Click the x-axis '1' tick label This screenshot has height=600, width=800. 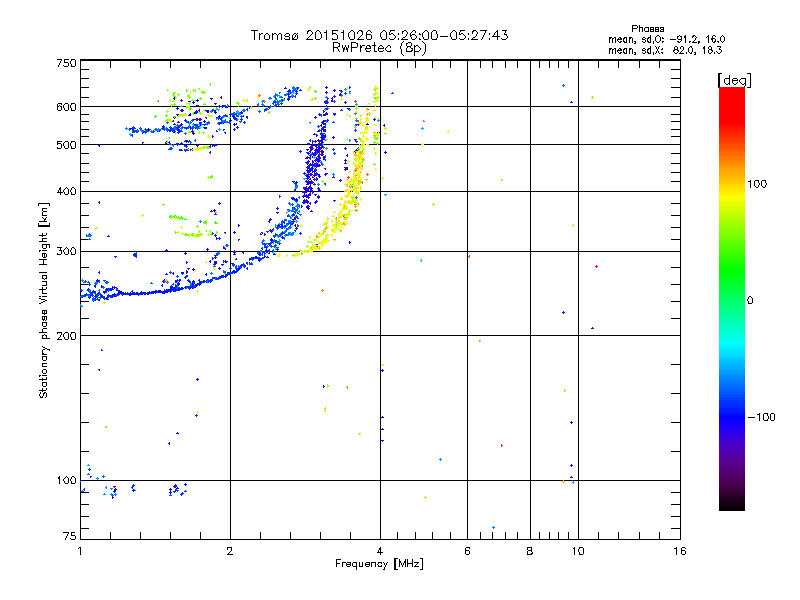coord(80,551)
